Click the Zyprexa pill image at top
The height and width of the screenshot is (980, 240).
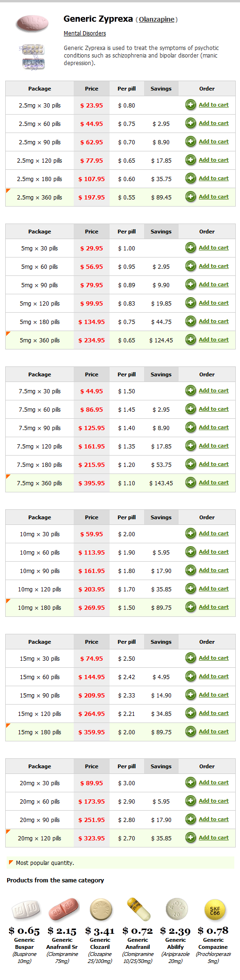[x=32, y=24]
